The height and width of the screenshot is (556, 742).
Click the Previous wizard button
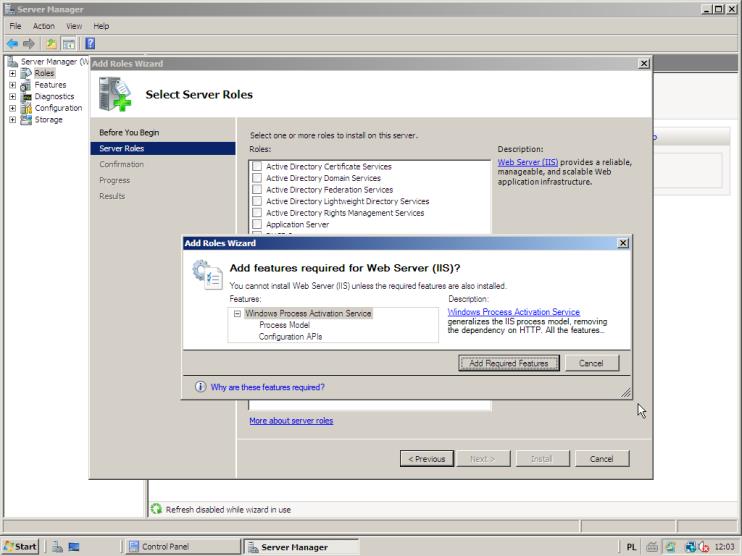[427, 459]
